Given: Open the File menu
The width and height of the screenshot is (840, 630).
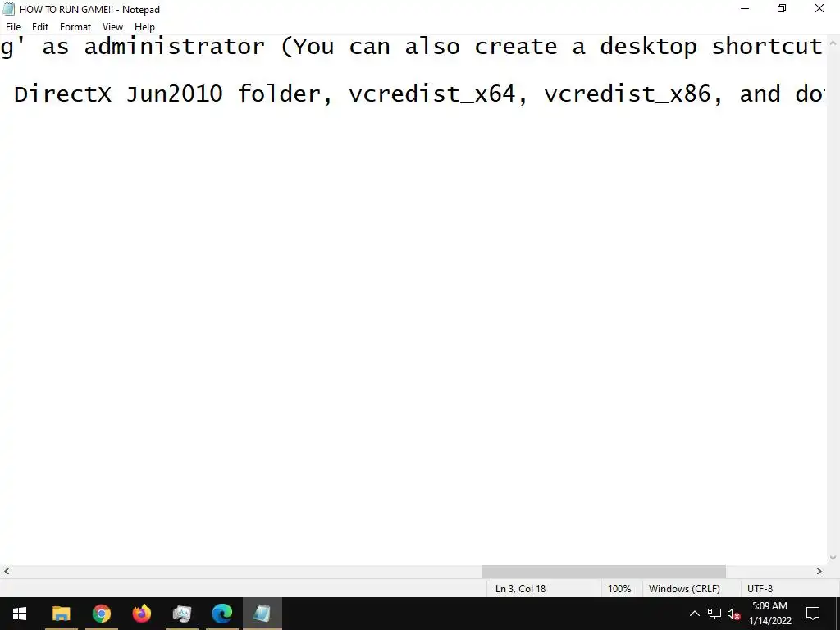Looking at the screenshot, I should (x=13, y=27).
